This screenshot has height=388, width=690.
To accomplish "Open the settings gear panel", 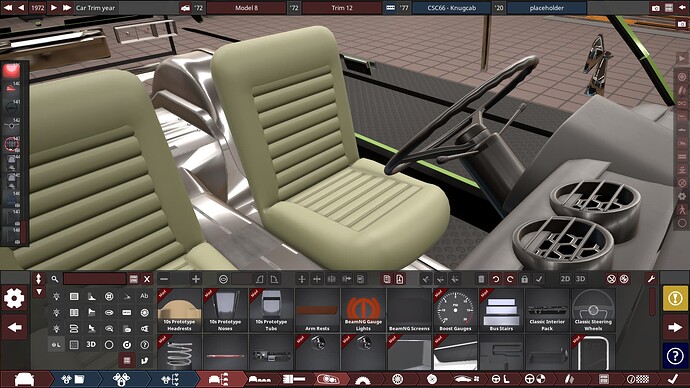I will pos(15,299).
